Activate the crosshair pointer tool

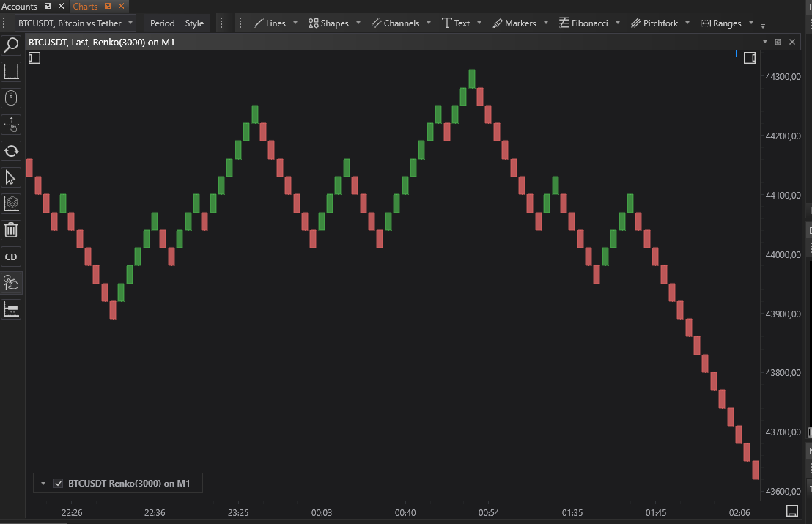(11, 97)
